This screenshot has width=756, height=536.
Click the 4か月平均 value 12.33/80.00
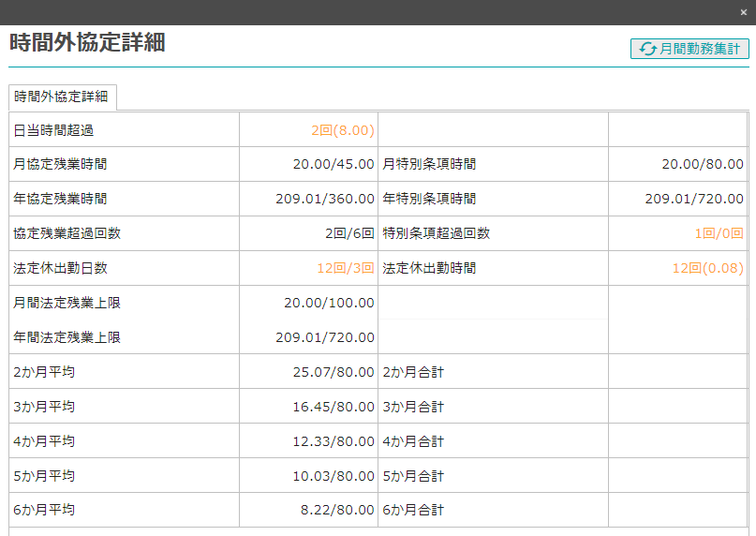point(333,441)
